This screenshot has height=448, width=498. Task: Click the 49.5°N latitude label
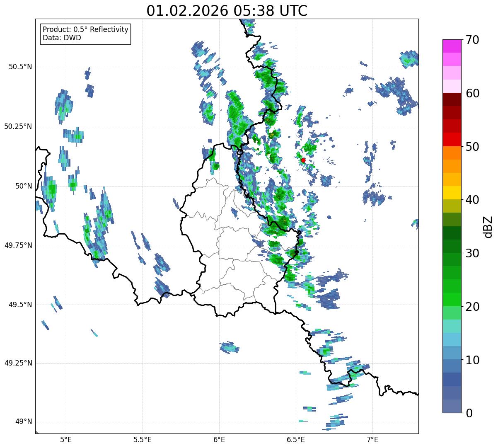pyautogui.click(x=21, y=305)
